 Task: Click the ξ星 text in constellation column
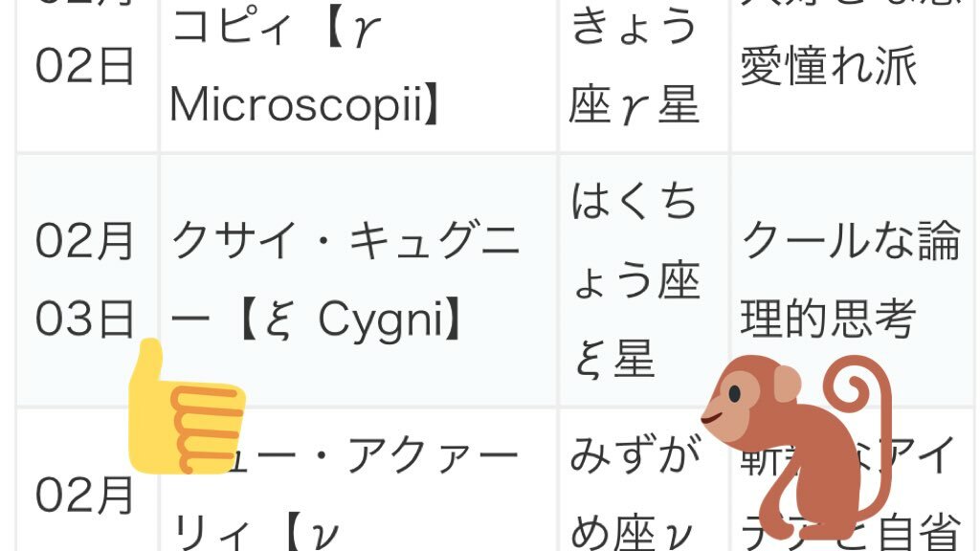click(614, 360)
